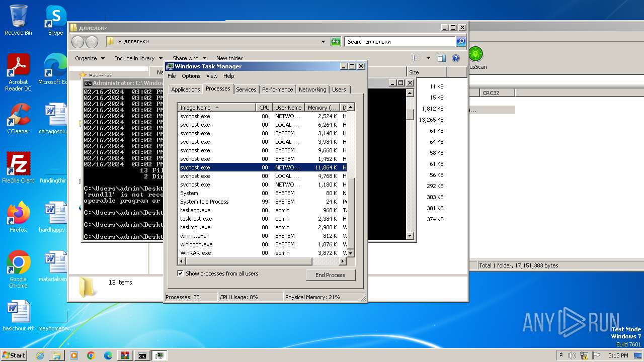The width and height of the screenshot is (644, 362).
Task: Sort processes by Memory column
Action: (x=323, y=108)
